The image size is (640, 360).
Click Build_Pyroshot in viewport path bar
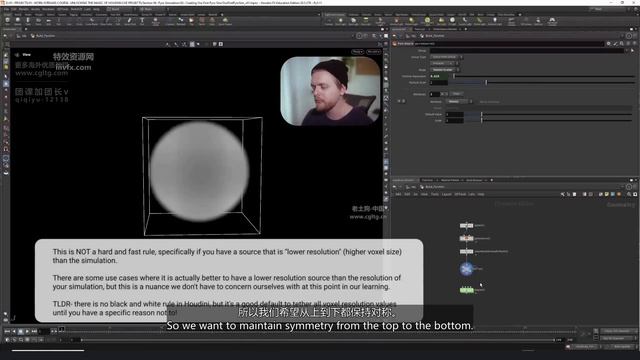pos(45,36)
